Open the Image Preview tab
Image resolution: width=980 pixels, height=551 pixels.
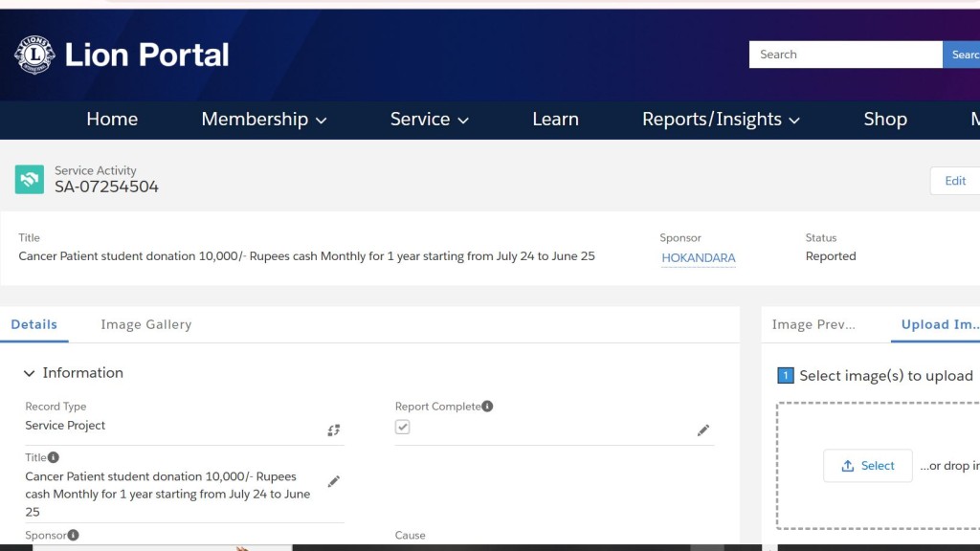click(813, 324)
